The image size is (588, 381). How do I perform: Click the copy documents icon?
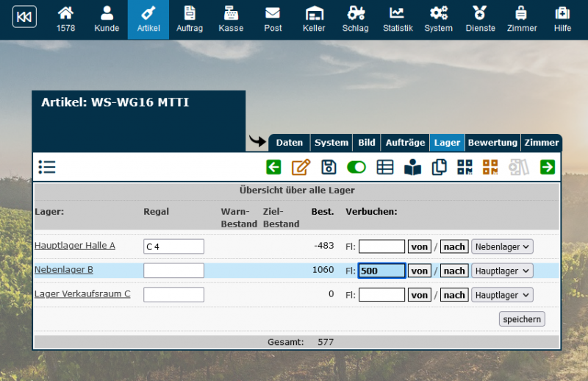[440, 167]
